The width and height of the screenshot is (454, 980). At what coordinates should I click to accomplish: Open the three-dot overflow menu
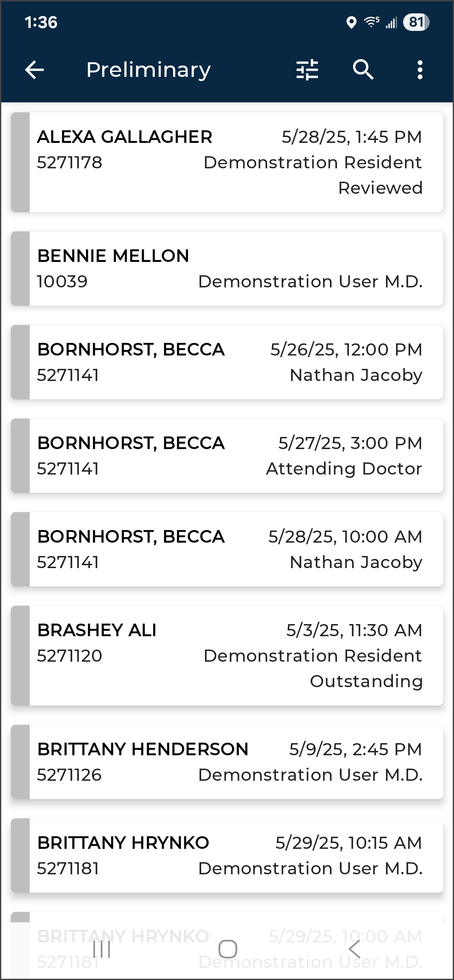point(420,70)
